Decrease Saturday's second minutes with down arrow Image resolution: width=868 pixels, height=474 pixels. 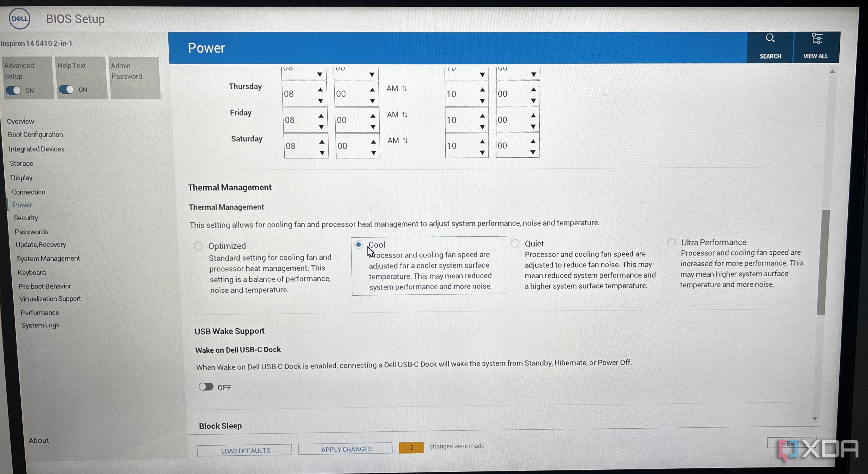[533, 152]
